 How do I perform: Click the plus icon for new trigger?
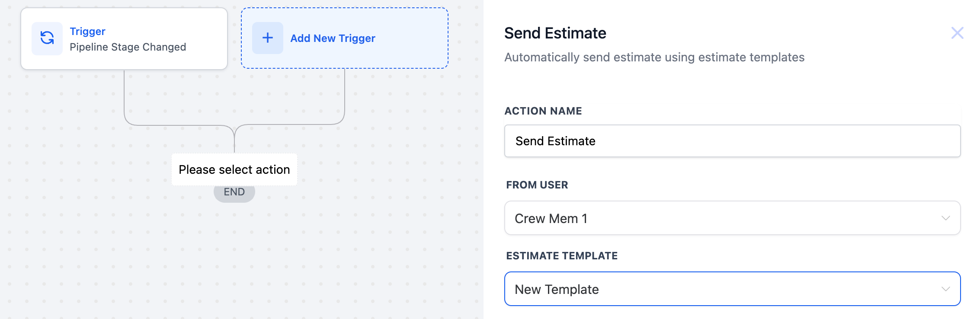268,38
